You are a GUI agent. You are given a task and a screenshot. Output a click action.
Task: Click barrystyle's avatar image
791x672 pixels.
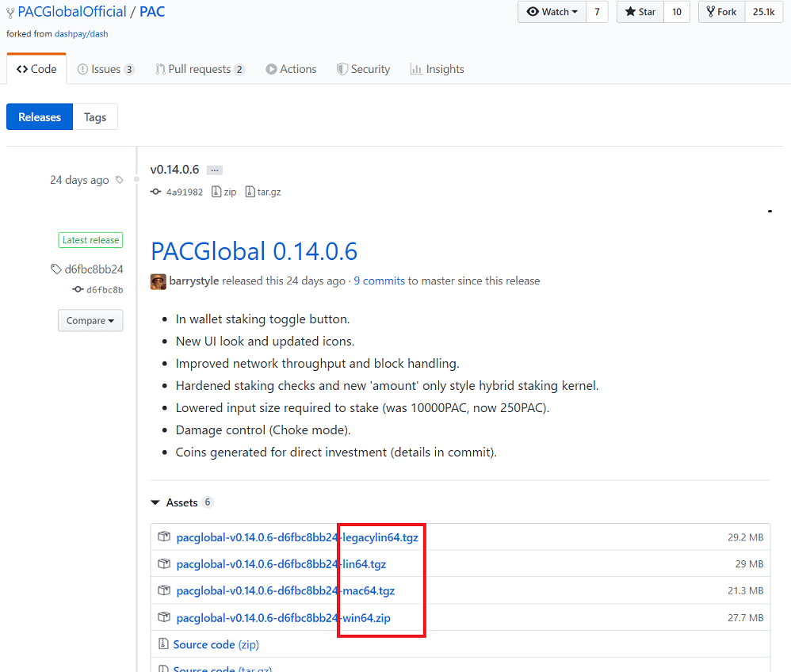point(158,281)
